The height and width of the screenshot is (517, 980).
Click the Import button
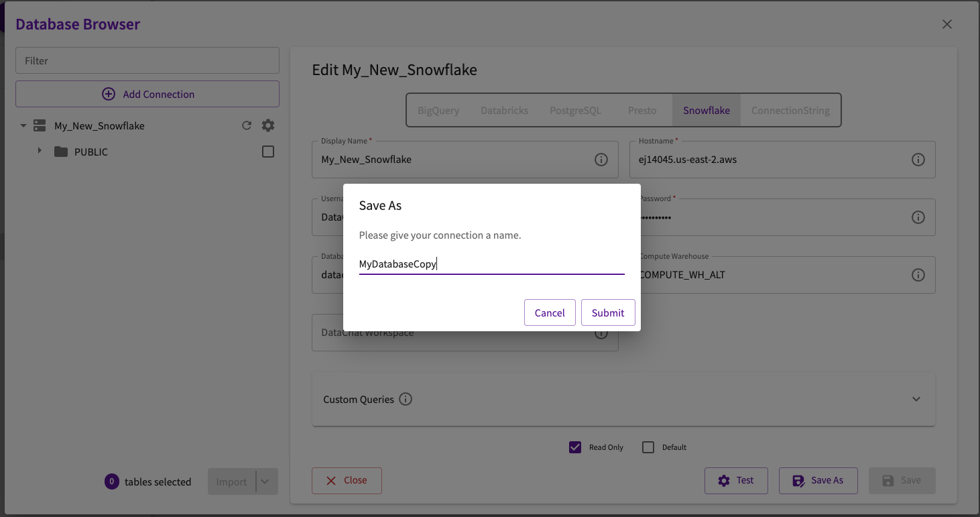click(x=232, y=481)
